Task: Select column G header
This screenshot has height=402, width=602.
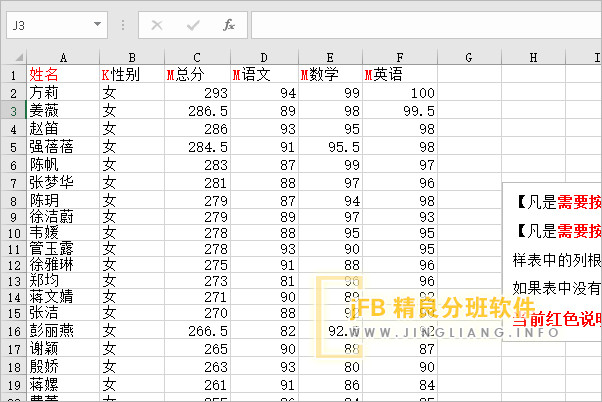Action: [x=469, y=58]
